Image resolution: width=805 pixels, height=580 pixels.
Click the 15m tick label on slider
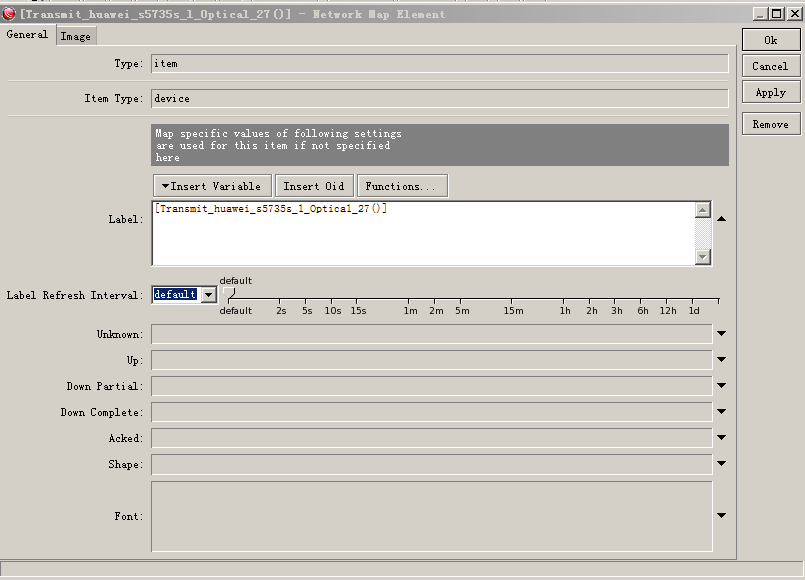pyautogui.click(x=513, y=311)
